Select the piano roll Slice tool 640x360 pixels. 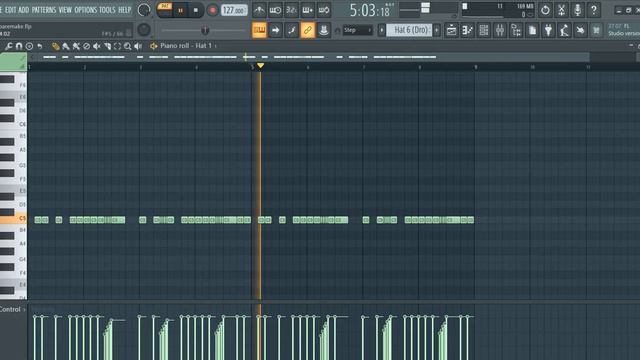tap(107, 47)
